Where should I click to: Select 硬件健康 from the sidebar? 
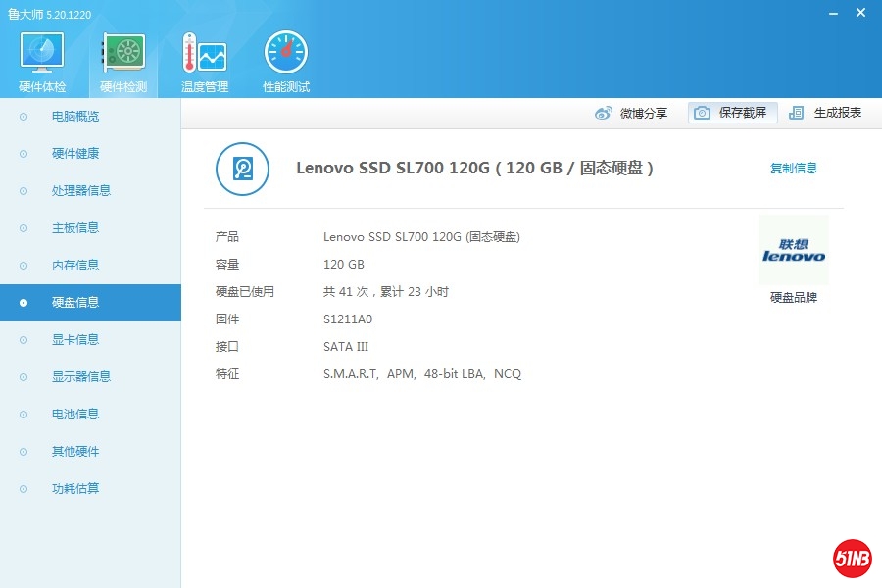click(75, 154)
